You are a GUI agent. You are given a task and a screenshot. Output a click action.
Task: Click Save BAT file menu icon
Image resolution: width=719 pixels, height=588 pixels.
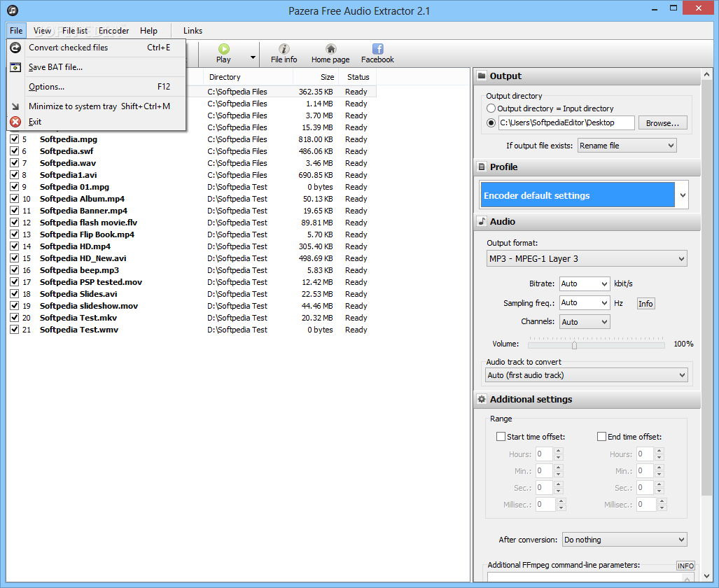tap(15, 67)
